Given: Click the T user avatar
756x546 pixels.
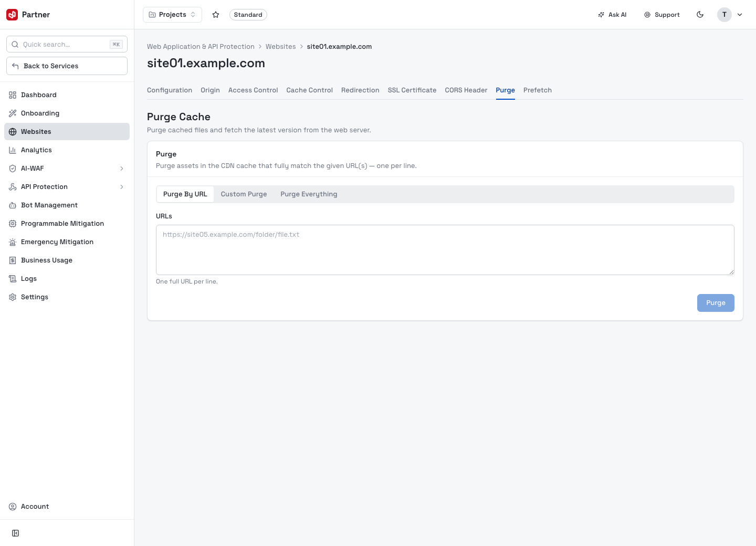Looking at the screenshot, I should click(x=724, y=15).
